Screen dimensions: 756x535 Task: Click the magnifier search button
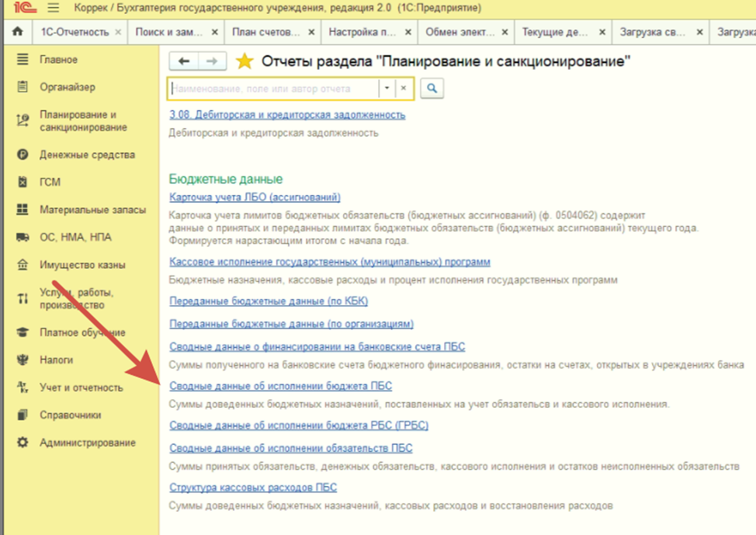coord(432,89)
